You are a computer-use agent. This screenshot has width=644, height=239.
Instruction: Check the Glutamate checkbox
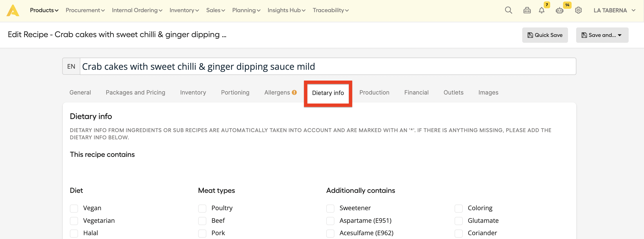(x=458, y=221)
